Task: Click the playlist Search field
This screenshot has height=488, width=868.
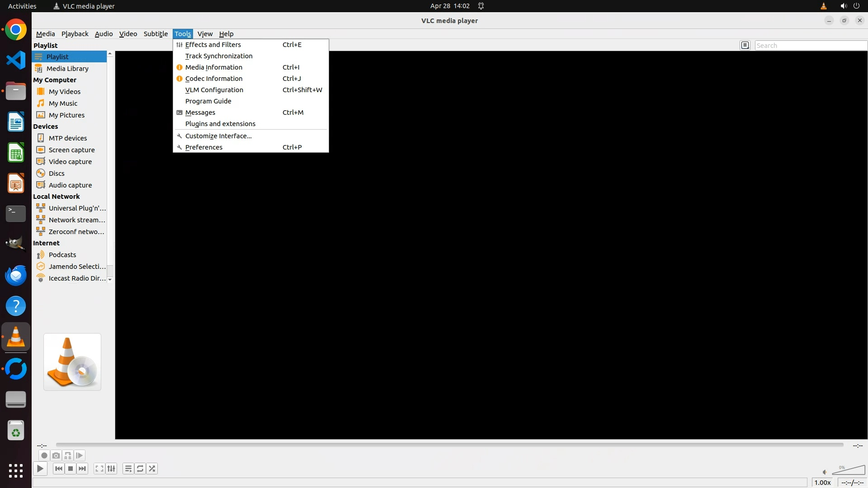Action: pyautogui.click(x=810, y=46)
